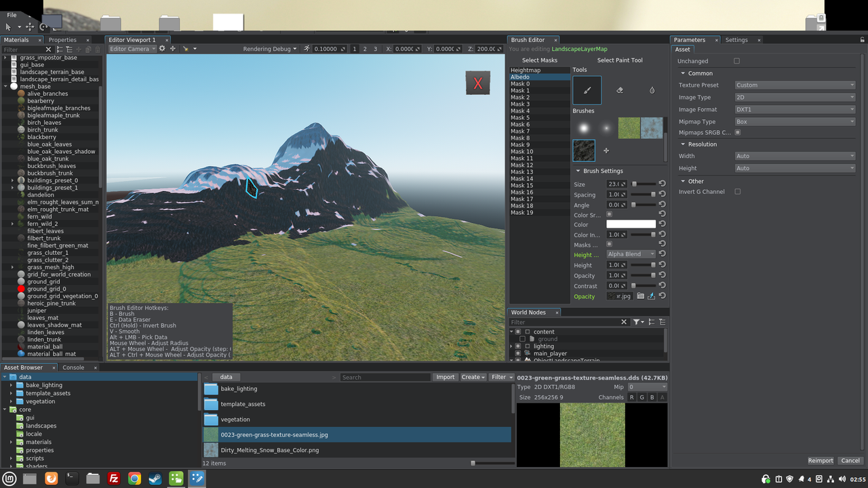This screenshot has height=488, width=868.
Task: Open the File menu
Action: (12, 15)
